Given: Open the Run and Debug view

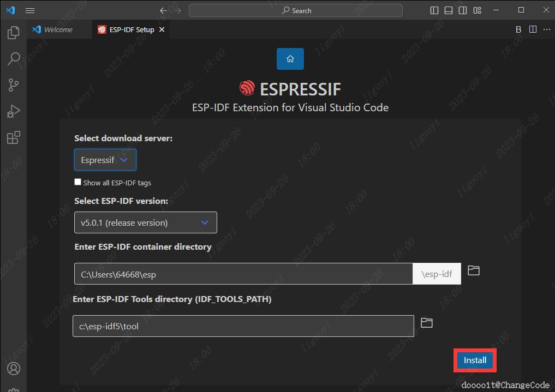Looking at the screenshot, I should point(14,111).
